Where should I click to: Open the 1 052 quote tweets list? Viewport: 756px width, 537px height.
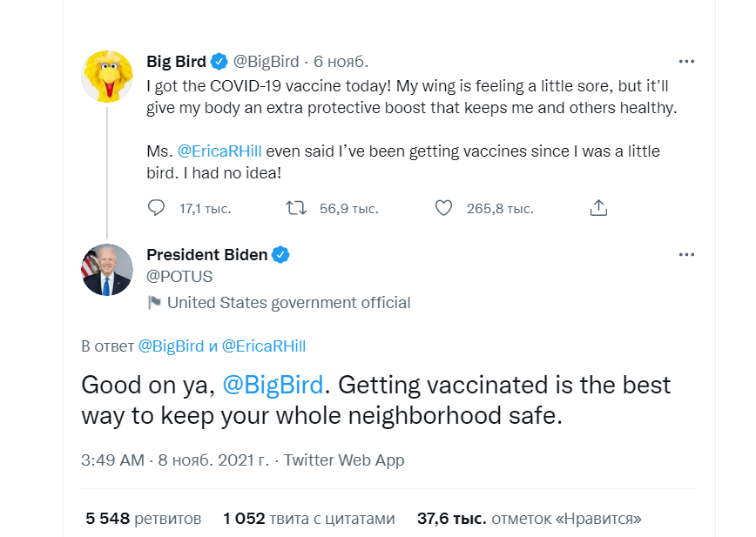(x=309, y=519)
